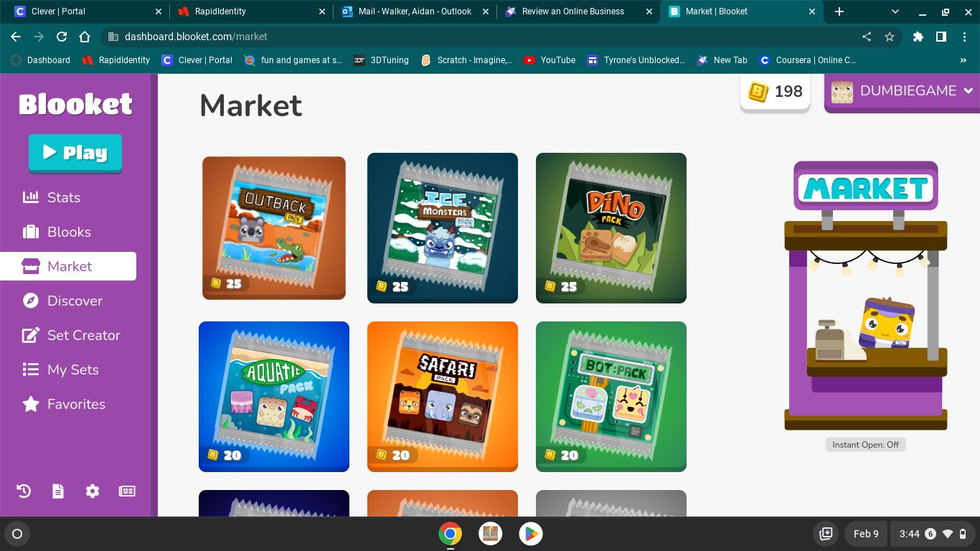Buy the Dino Pack for 25 tokens

tap(611, 227)
